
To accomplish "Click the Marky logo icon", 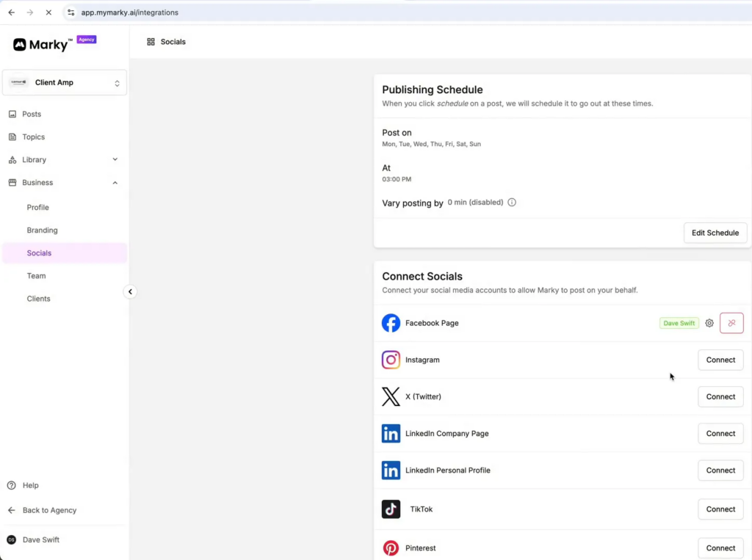I will pos(20,45).
